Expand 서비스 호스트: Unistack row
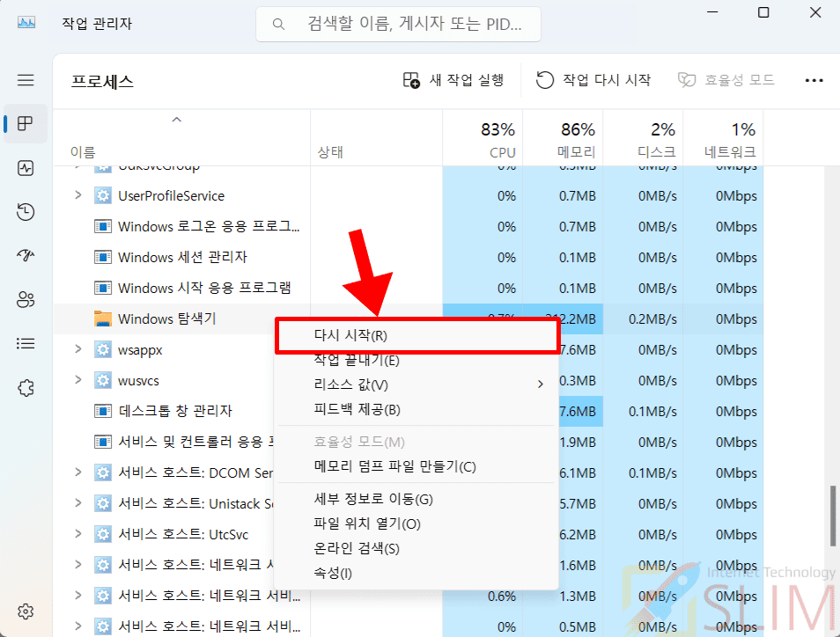This screenshot has width=840, height=637. (78, 502)
